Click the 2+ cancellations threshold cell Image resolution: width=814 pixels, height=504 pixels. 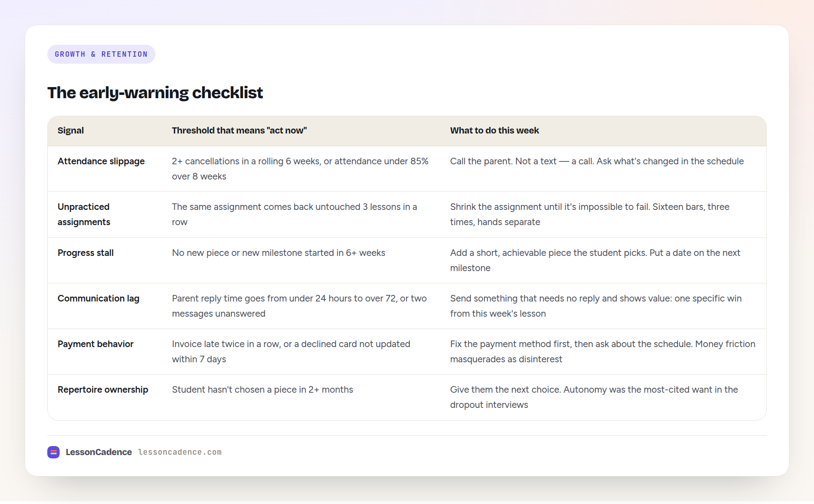coord(300,169)
